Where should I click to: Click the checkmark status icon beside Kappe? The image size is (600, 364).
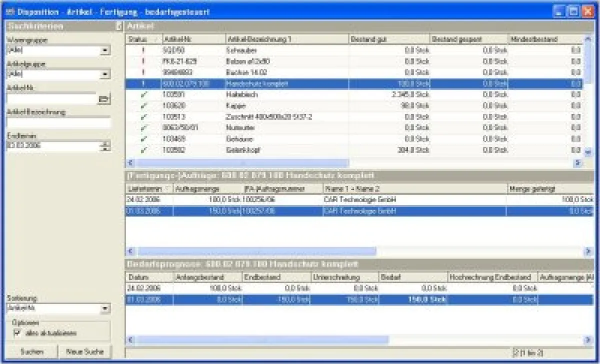coord(143,105)
